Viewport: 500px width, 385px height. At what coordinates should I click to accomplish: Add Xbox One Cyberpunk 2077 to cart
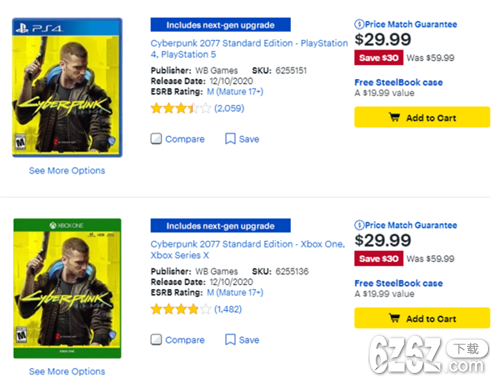coord(422,318)
